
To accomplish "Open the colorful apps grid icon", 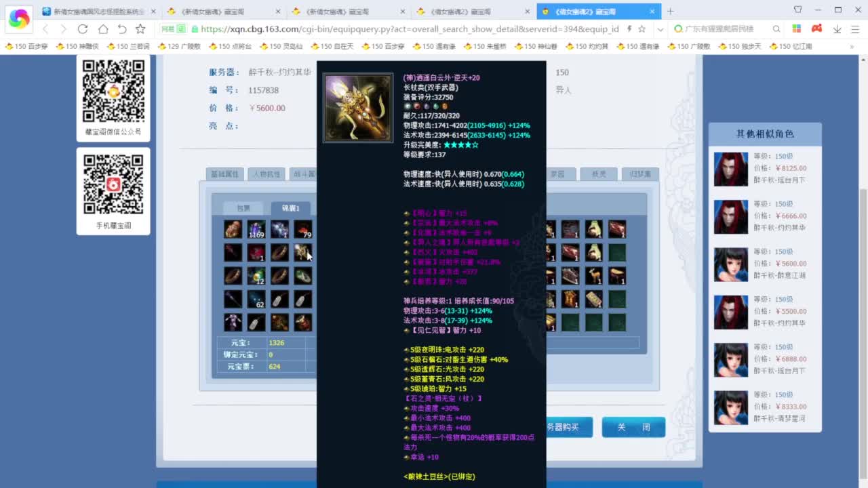I will tap(797, 29).
